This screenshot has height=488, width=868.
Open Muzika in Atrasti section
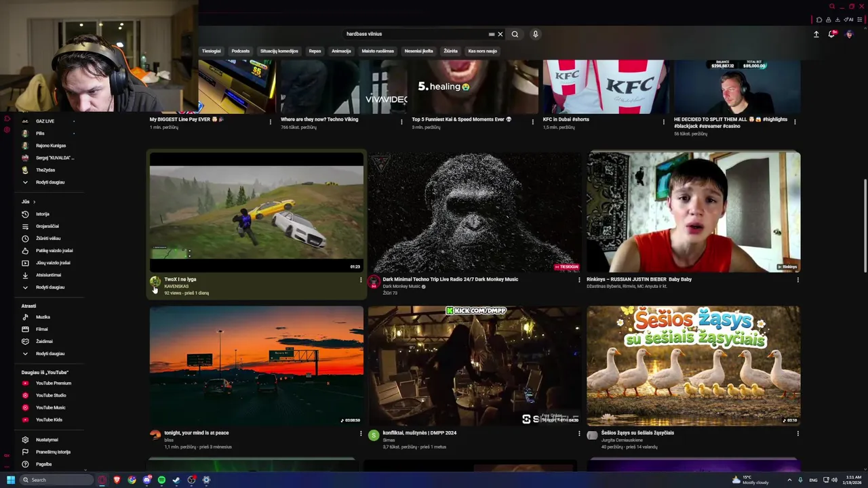[43, 317]
